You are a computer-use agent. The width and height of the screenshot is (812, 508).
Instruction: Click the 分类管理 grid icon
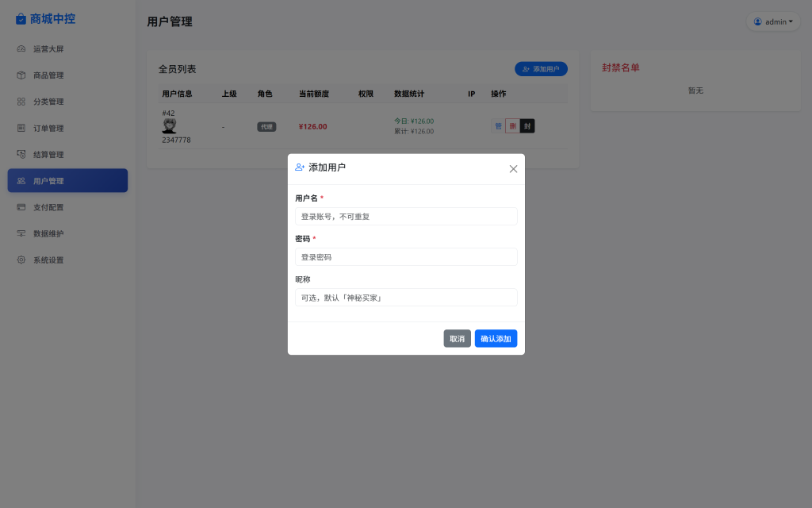tap(21, 101)
